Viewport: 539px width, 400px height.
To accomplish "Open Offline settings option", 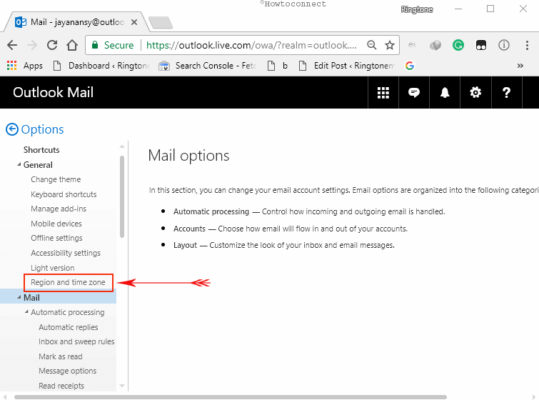I will [x=56, y=238].
